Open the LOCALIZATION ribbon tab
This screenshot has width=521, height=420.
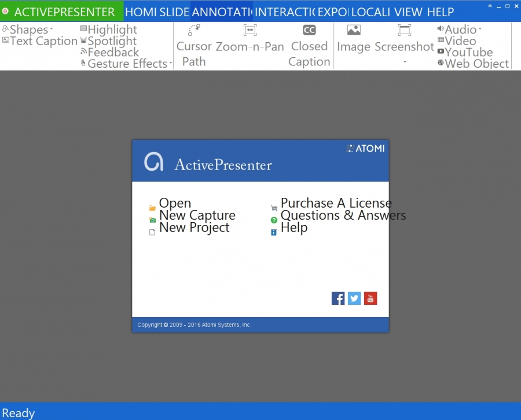[370, 12]
